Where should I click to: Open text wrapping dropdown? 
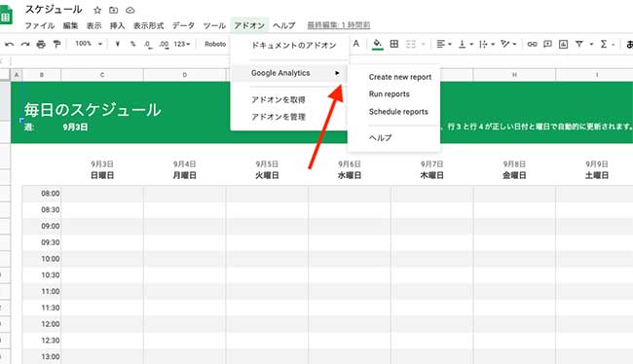487,44
